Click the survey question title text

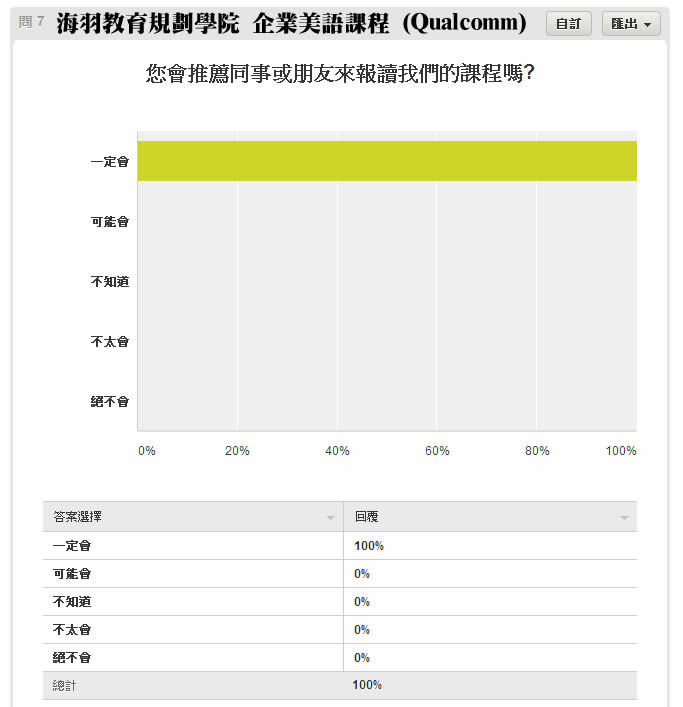click(x=339, y=73)
